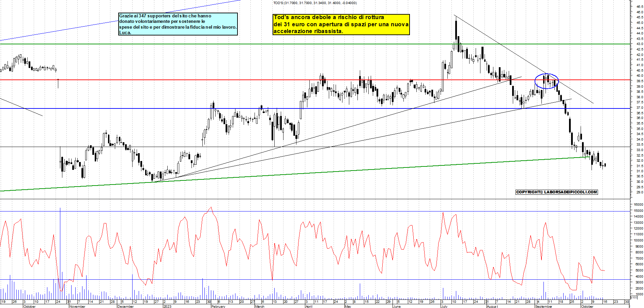Click the COPYRIGHT@ LABORSADEIPICCOLI.COM label

click(x=557, y=192)
